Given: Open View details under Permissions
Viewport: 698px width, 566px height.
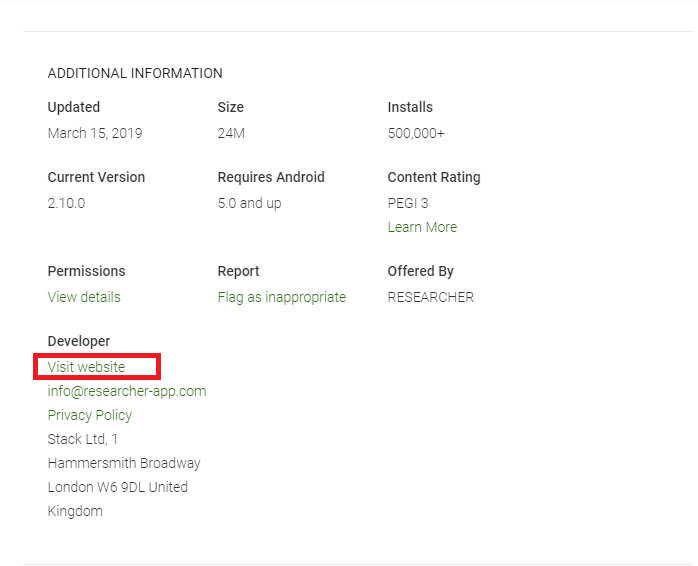Looking at the screenshot, I should pos(84,297).
